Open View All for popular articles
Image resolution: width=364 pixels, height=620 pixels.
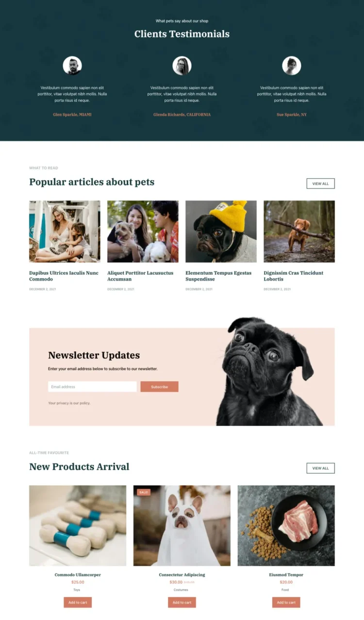click(320, 184)
